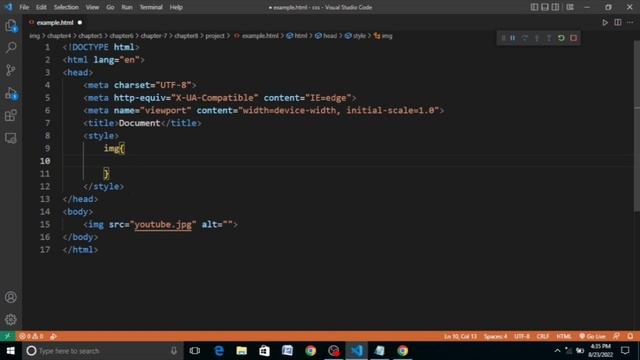
Task: Click Ln 10, Col 13 in status bar
Action: (x=460, y=336)
